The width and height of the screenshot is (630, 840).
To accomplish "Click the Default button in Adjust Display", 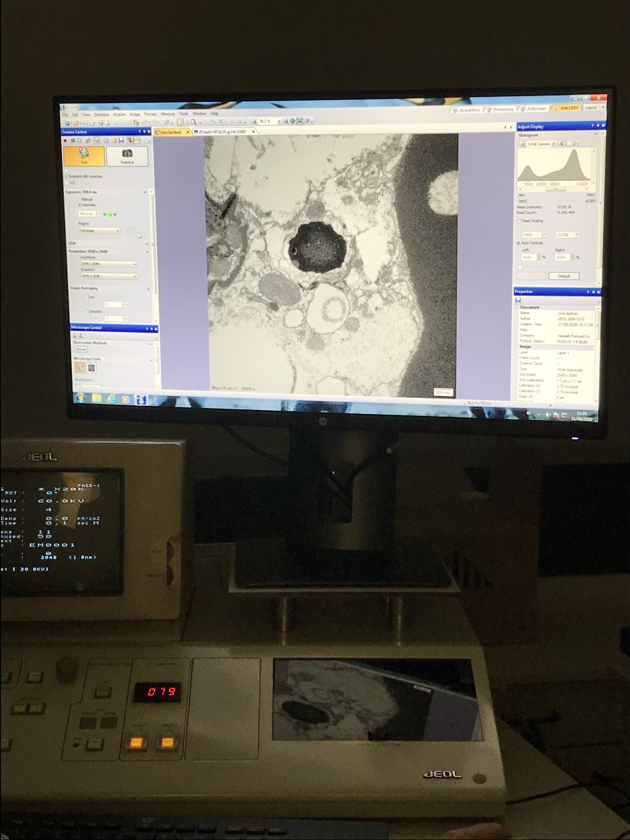I will click(564, 276).
